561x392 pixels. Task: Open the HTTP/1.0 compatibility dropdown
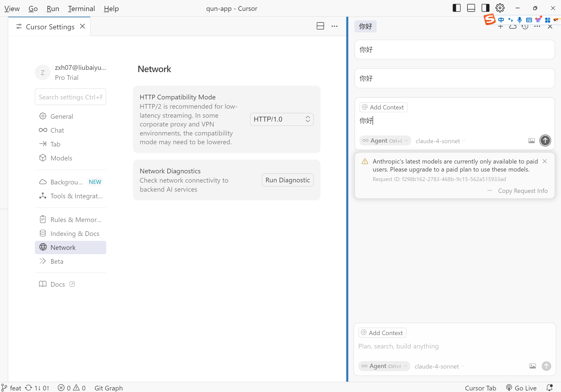tap(282, 119)
